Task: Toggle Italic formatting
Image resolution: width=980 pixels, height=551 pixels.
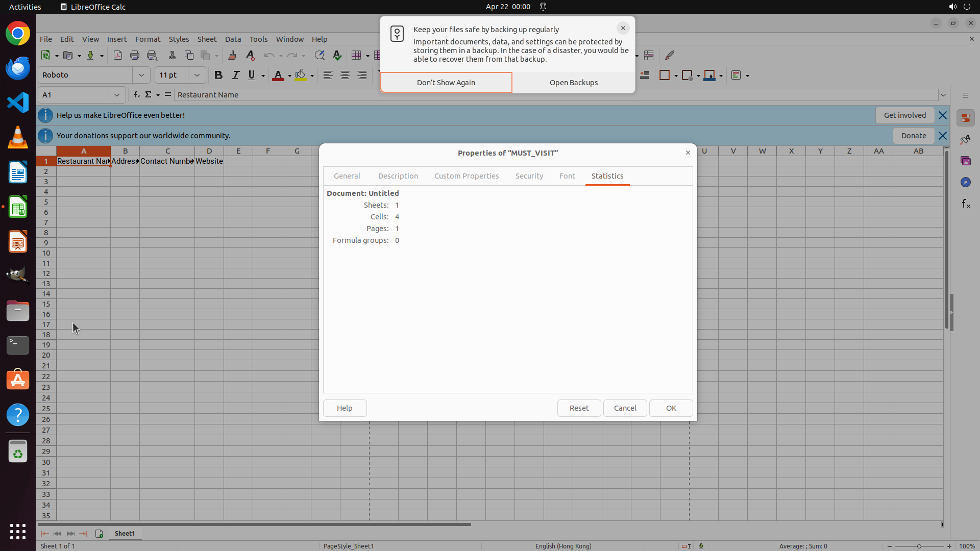Action: pyautogui.click(x=235, y=76)
